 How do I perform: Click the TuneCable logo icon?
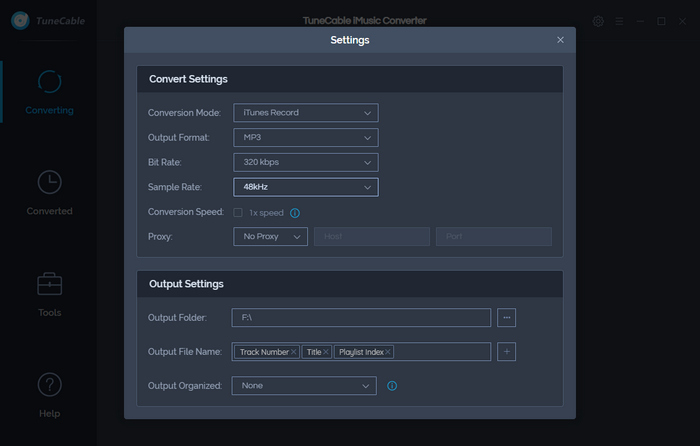pos(21,21)
